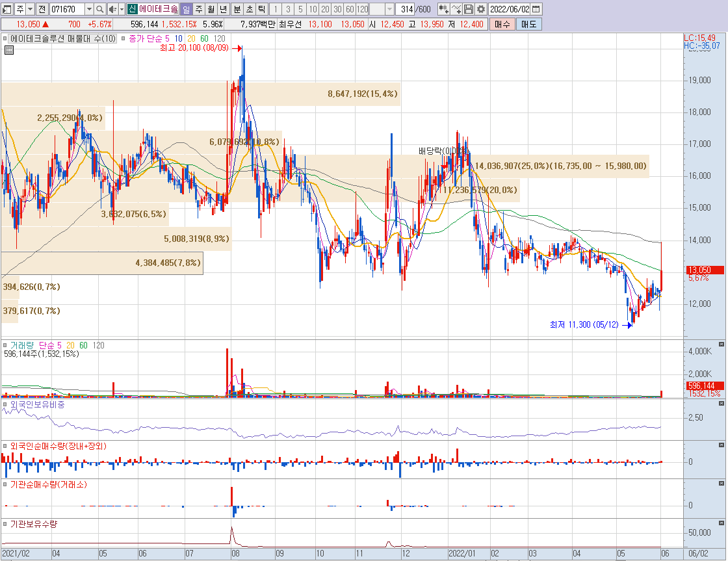Click the 4,384,485(7.8%) volume profile bar
The height and width of the screenshot is (561, 728).
[102, 263]
